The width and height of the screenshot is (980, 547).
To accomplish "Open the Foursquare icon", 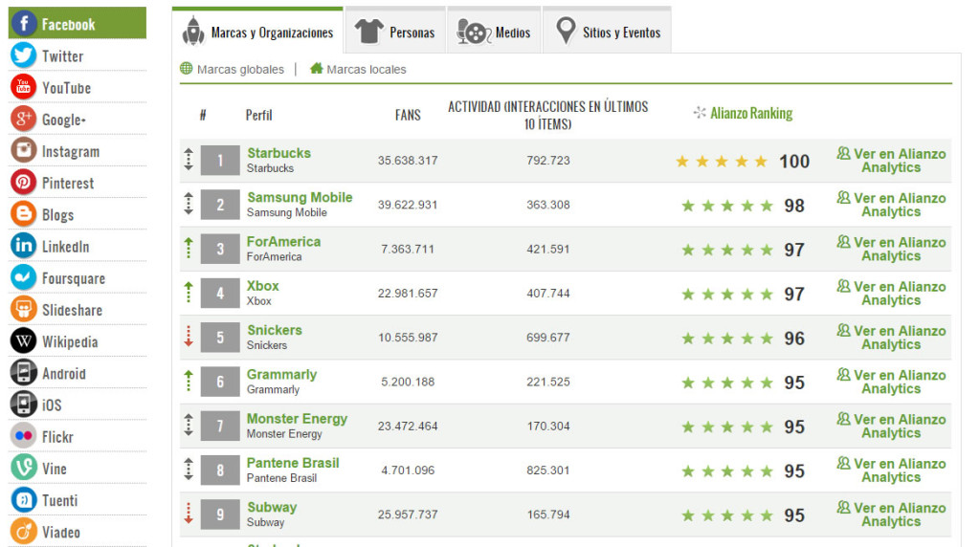I will coord(23,278).
